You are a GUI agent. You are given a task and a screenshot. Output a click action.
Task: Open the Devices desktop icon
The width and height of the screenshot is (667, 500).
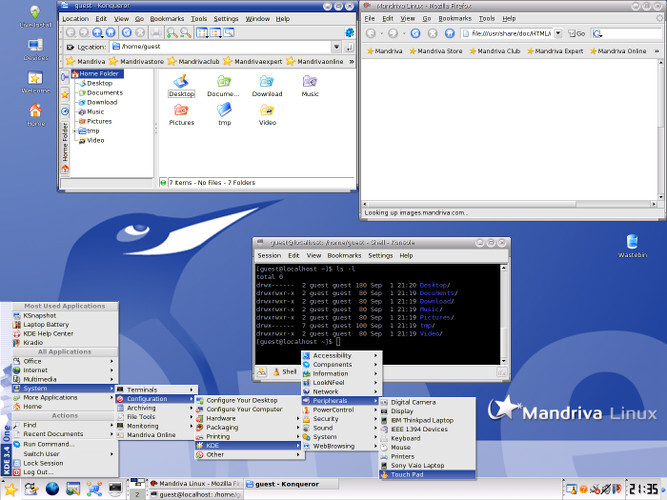click(x=35, y=50)
